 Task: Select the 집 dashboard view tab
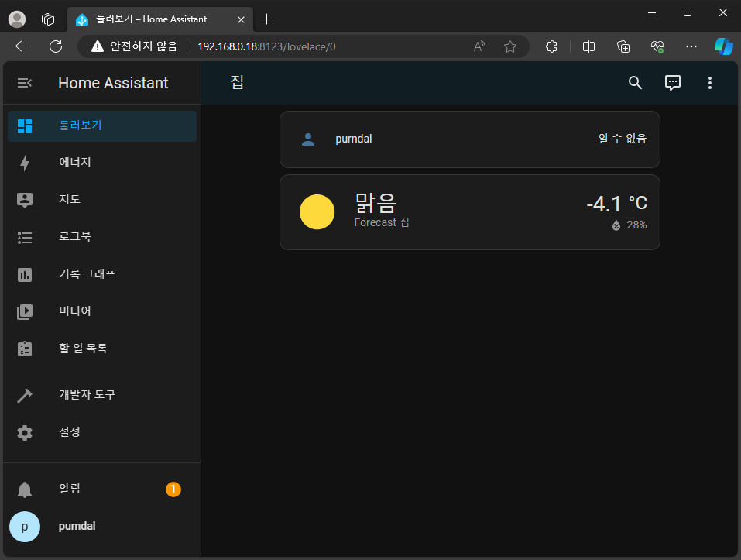click(x=237, y=83)
